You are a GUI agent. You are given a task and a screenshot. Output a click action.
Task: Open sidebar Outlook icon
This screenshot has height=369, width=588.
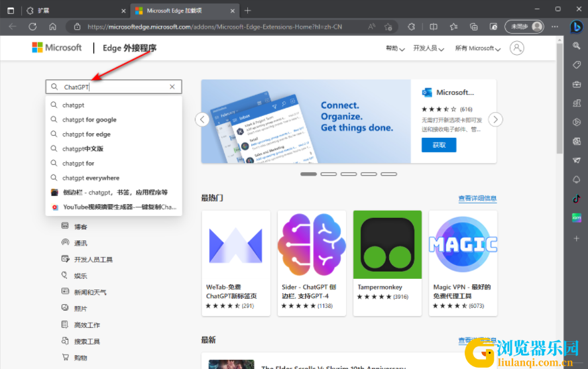pyautogui.click(x=576, y=141)
